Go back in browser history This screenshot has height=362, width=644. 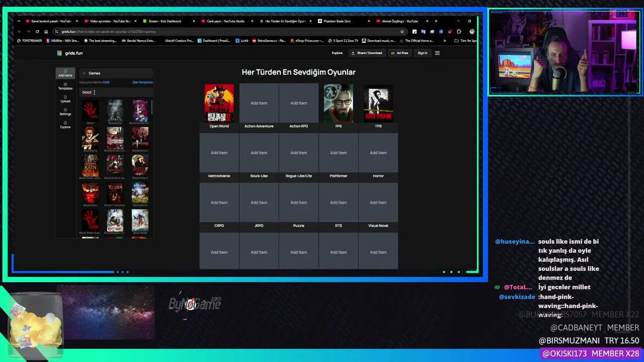point(20,32)
